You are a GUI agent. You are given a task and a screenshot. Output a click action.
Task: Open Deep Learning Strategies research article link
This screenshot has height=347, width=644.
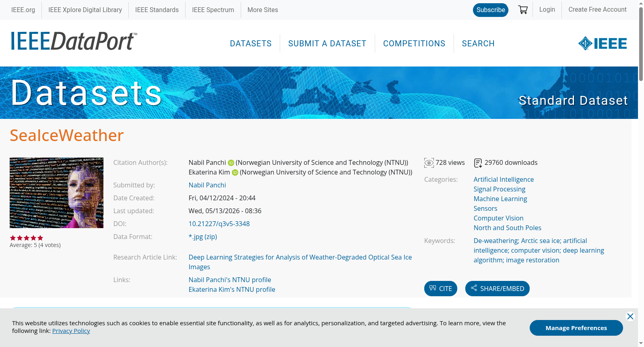coord(300,262)
